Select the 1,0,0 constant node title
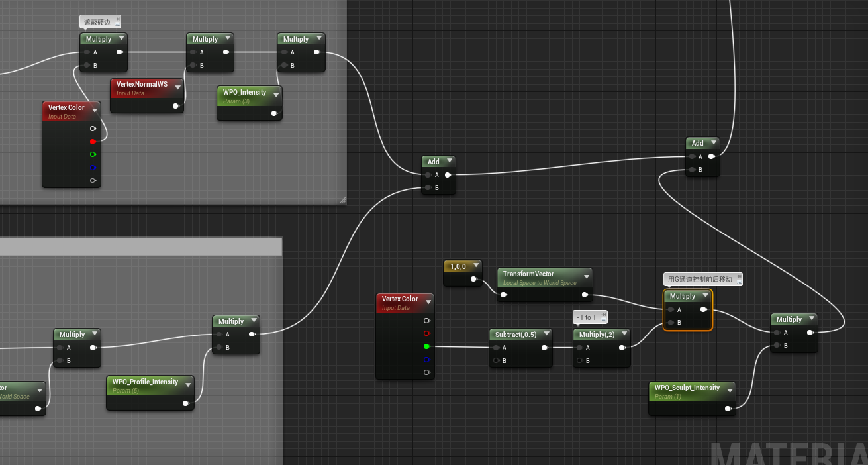 [458, 266]
